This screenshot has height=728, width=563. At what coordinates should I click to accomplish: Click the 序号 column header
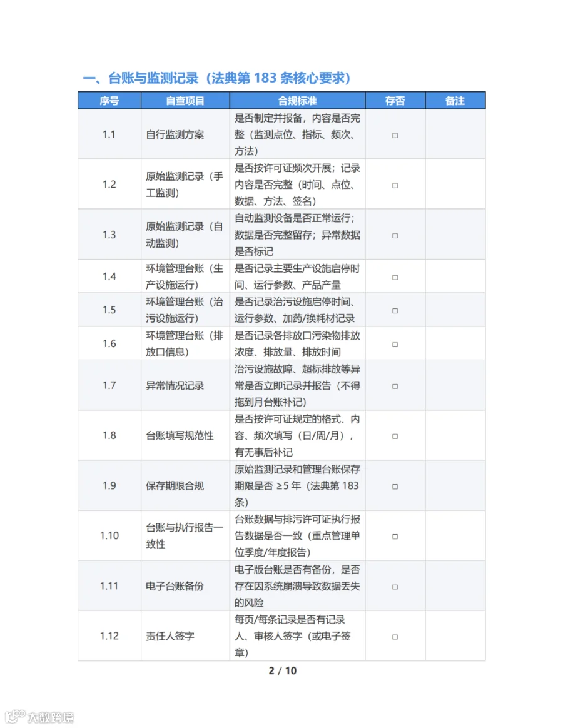pos(109,101)
